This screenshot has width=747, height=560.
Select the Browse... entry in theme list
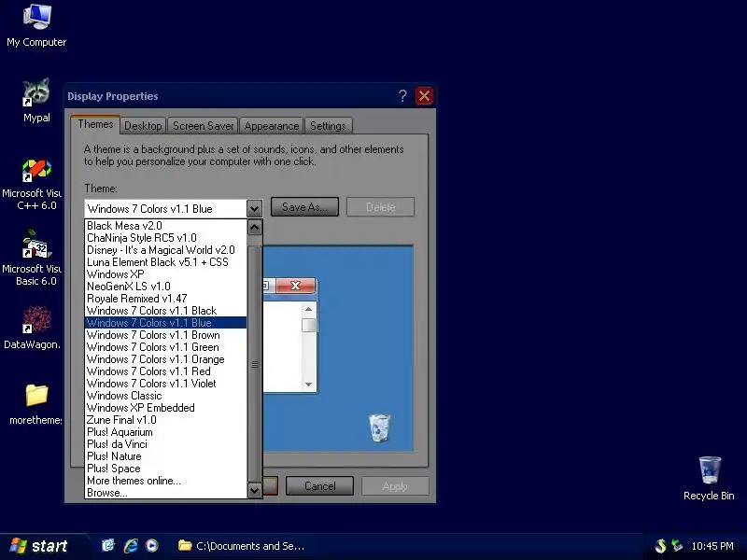click(x=165, y=493)
